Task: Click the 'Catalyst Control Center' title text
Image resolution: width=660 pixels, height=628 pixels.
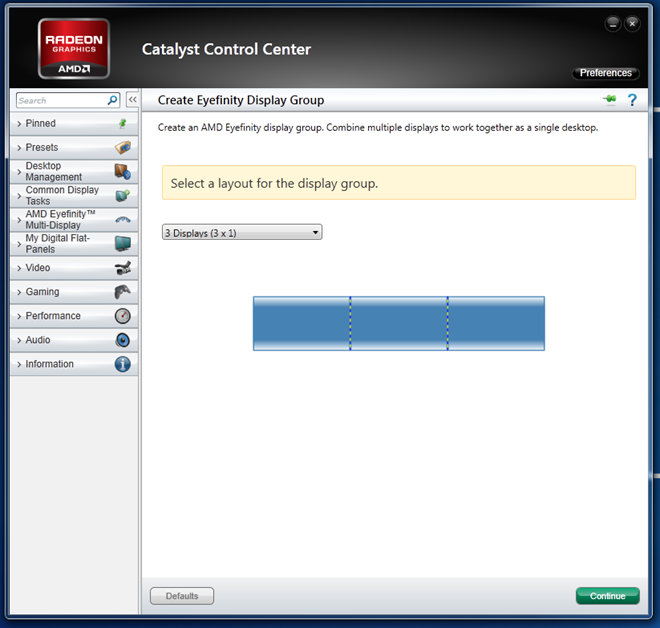Action: [x=226, y=49]
